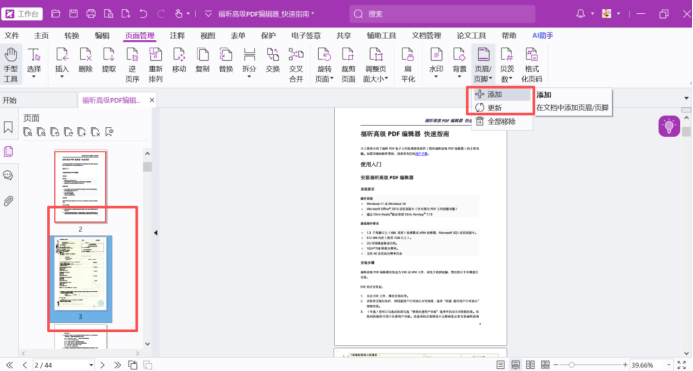This screenshot has height=371, width=693.
Task: Open the zoom percentage 39.66% dropdown
Action: click(x=669, y=365)
